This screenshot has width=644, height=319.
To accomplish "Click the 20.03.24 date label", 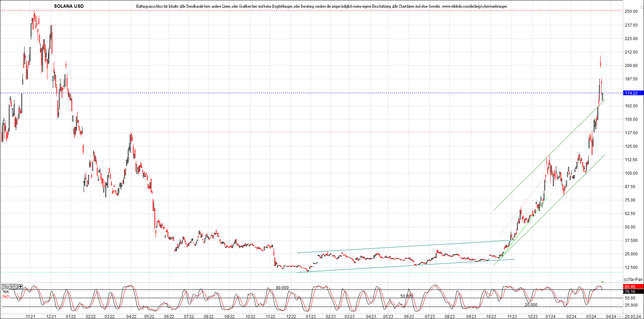I will 633,317.
